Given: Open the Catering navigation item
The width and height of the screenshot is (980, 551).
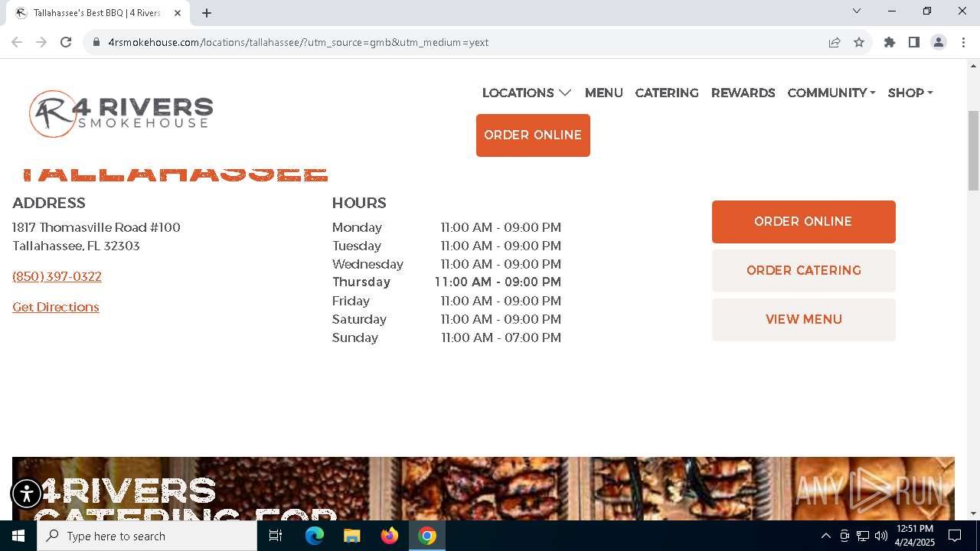Looking at the screenshot, I should point(667,93).
